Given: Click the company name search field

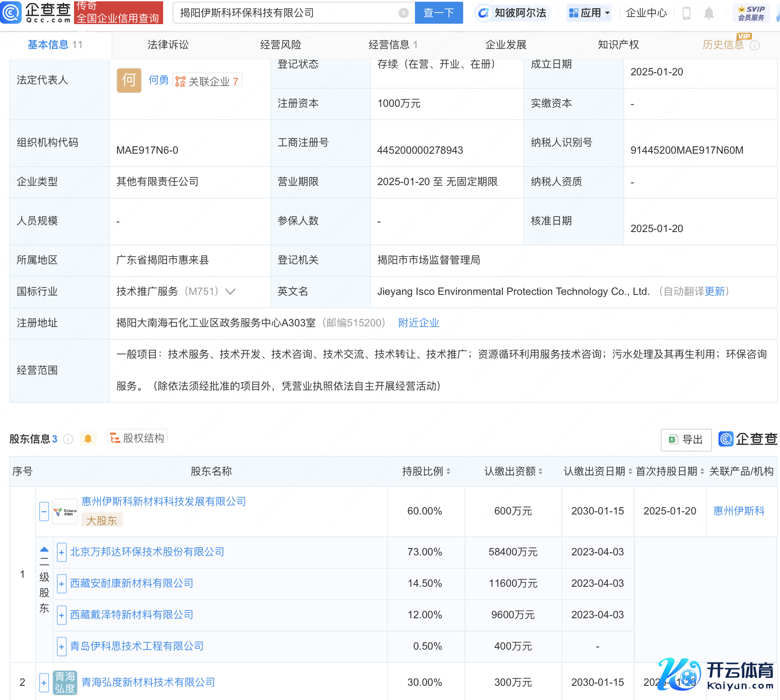Looking at the screenshot, I should (286, 13).
